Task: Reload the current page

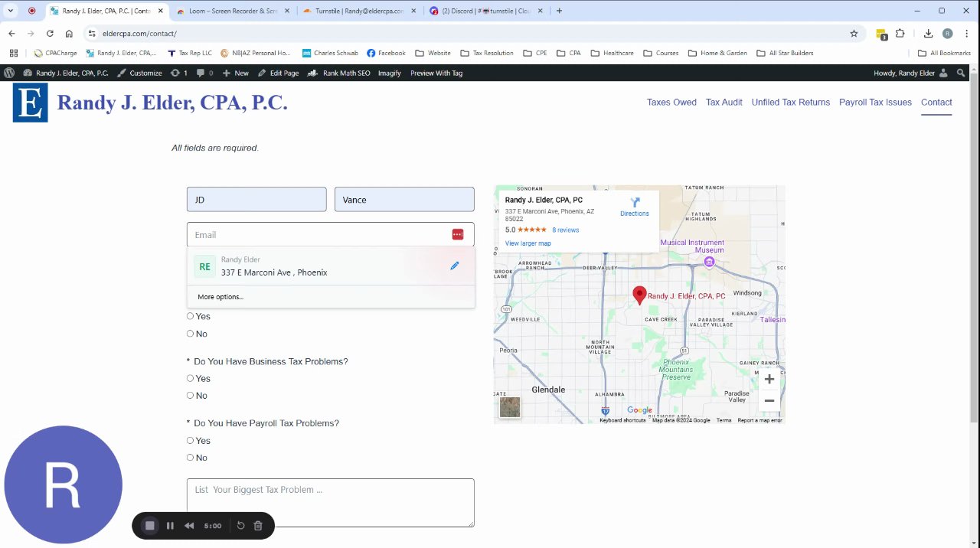Action: [x=50, y=34]
